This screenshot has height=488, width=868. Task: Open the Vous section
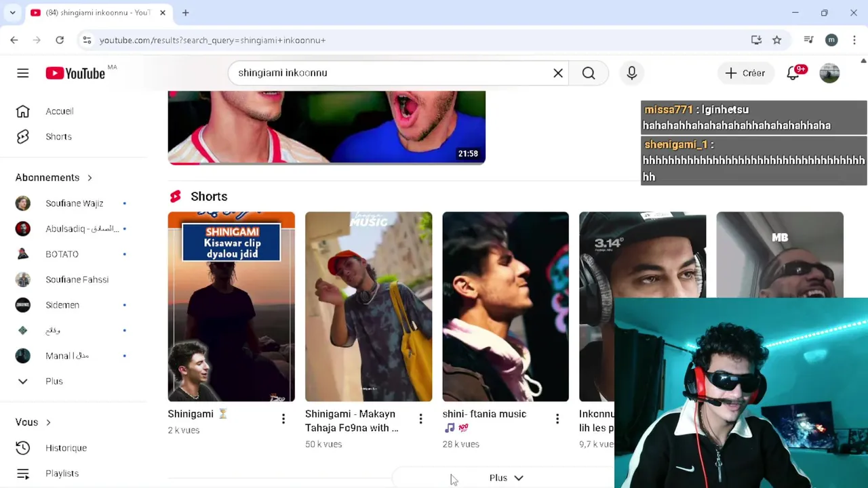33,422
